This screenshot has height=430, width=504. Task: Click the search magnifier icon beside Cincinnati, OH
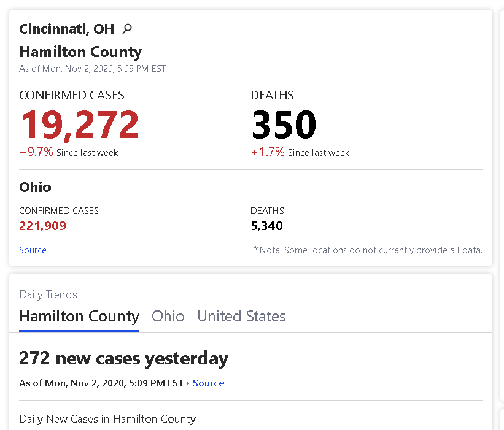(127, 29)
